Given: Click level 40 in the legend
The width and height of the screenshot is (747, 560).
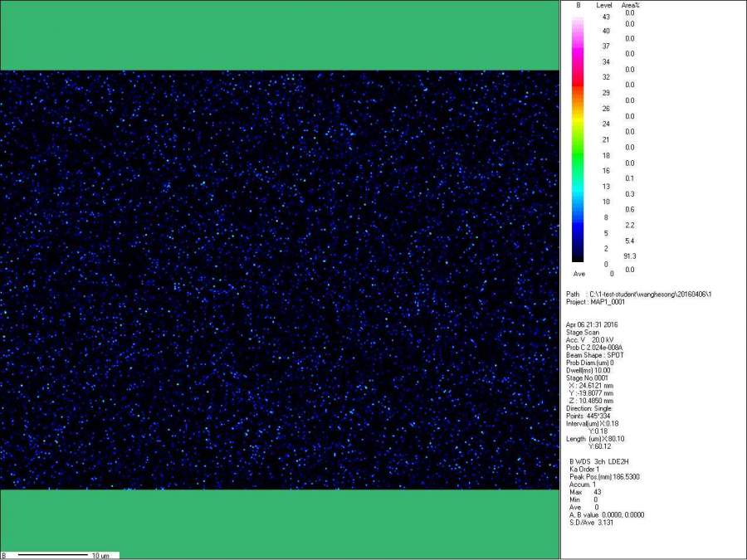Looking at the screenshot, I should (606, 31).
